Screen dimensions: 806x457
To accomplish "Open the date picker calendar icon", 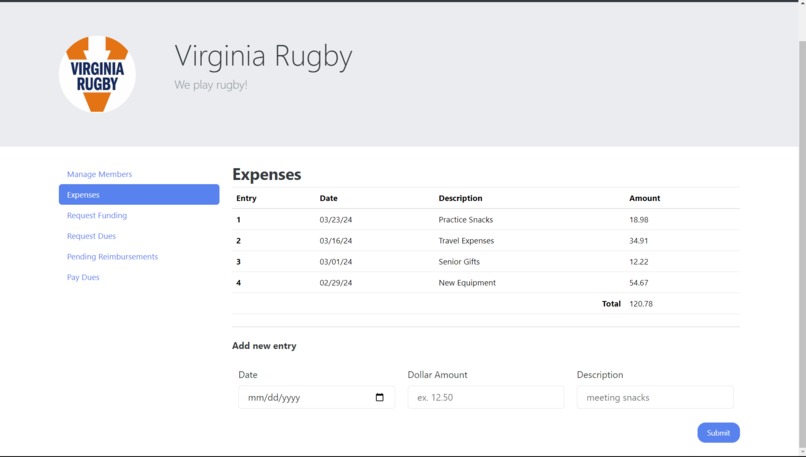I will pyautogui.click(x=379, y=397).
